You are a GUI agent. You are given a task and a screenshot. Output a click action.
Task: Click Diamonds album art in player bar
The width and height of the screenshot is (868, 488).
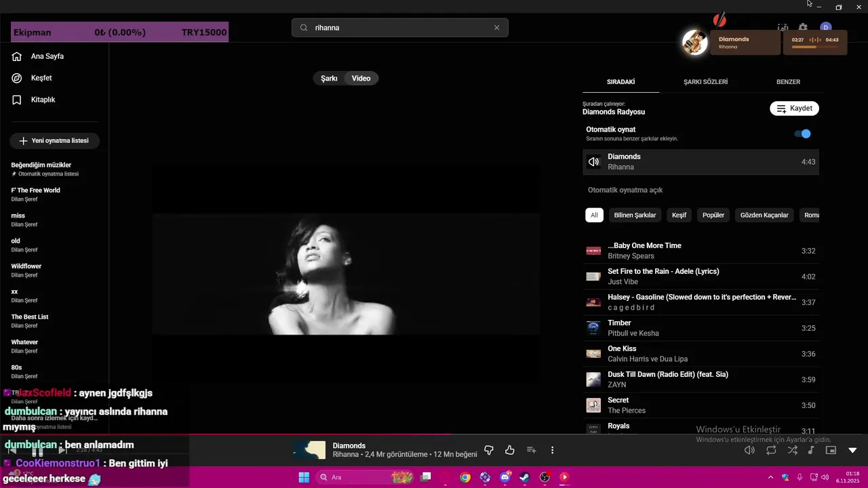(309, 450)
